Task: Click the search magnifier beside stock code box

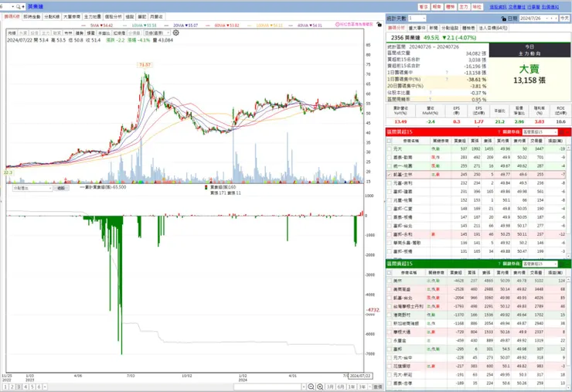Action: 19,6
